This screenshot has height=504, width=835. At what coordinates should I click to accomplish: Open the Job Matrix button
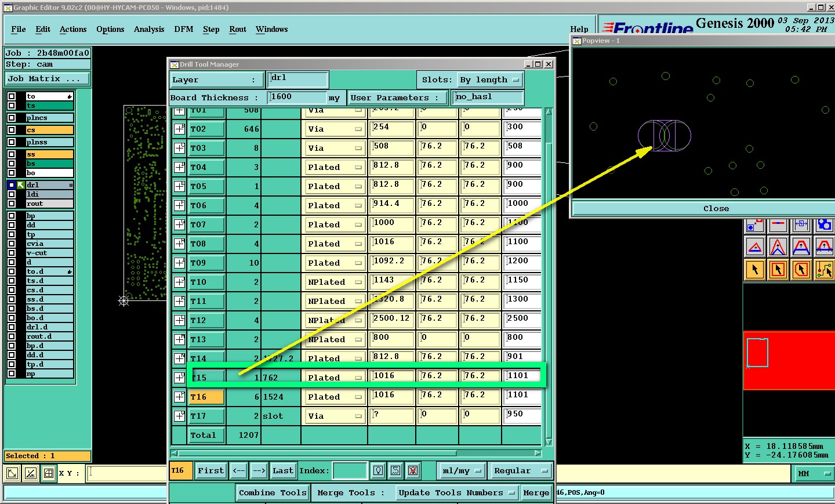(48, 78)
